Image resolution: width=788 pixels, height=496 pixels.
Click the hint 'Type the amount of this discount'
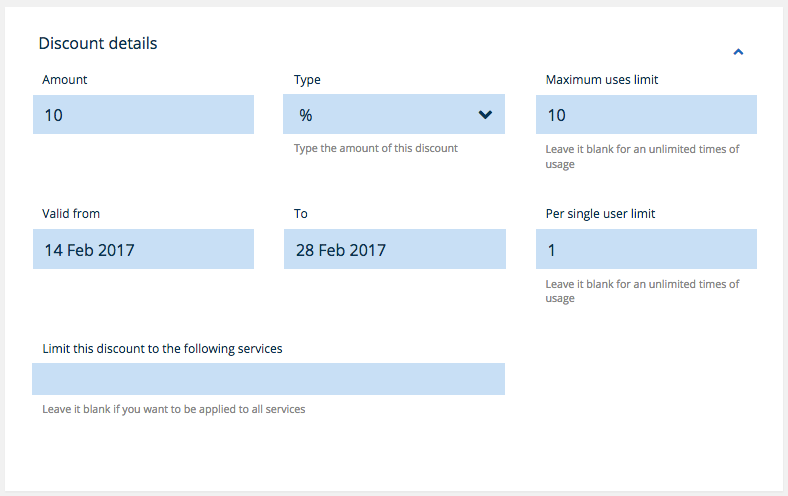tap(375, 149)
